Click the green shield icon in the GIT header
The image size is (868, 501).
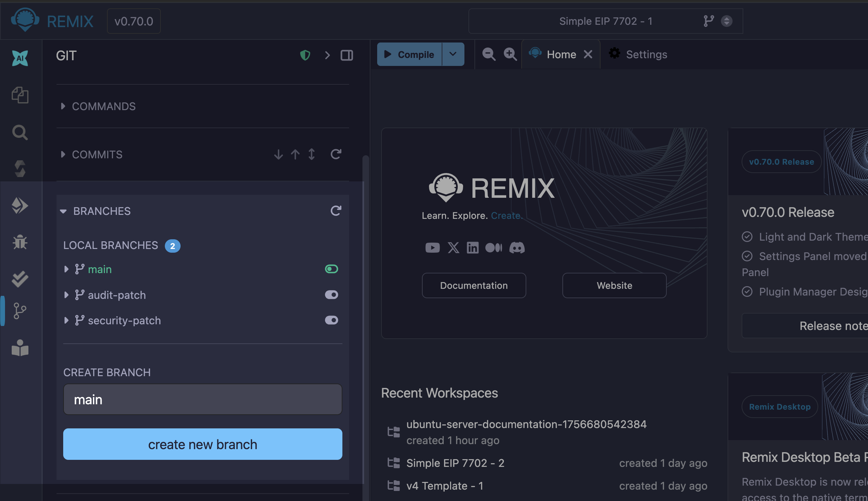tap(305, 55)
